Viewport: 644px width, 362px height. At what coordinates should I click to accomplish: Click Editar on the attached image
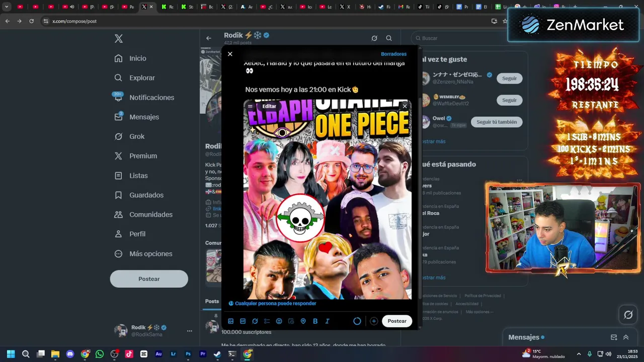tap(269, 106)
